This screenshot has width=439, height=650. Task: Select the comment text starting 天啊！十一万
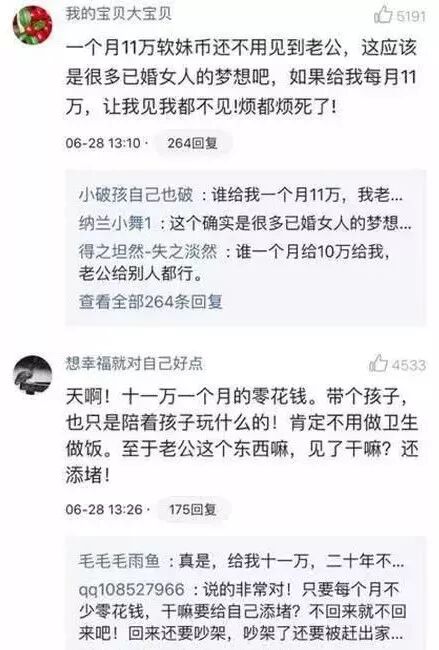pyautogui.click(x=242, y=436)
